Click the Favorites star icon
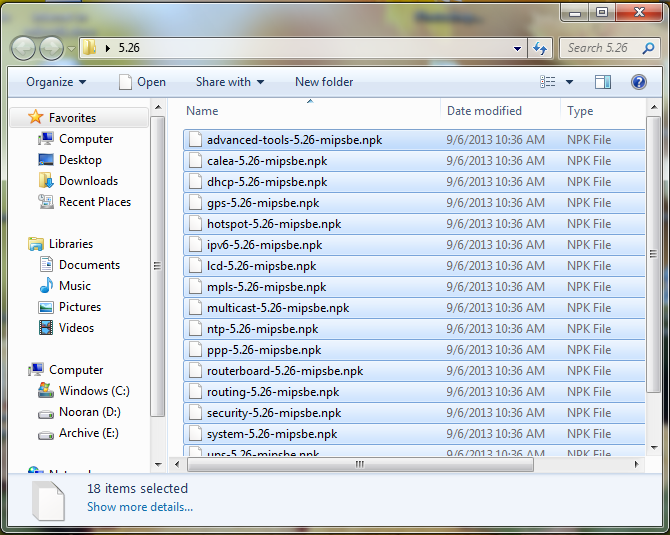The width and height of the screenshot is (670, 535). click(35, 117)
